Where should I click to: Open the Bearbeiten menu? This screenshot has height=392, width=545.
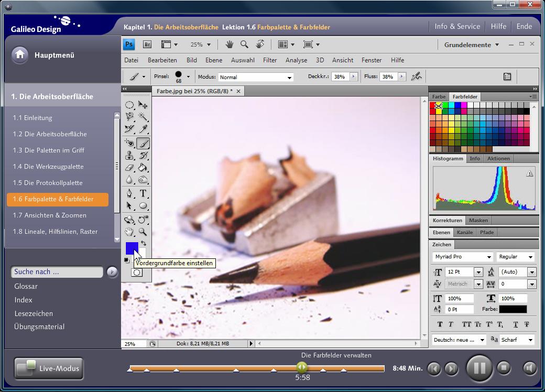tap(162, 60)
